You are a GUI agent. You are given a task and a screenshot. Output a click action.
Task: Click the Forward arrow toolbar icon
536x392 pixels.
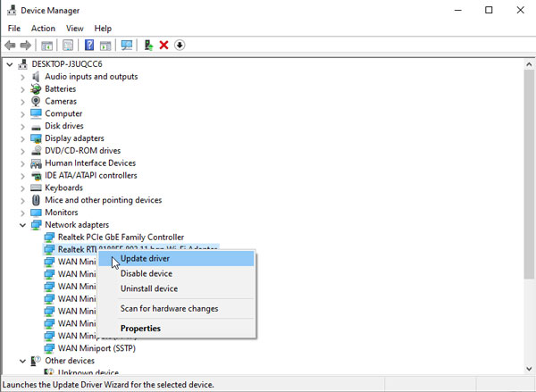coord(26,46)
